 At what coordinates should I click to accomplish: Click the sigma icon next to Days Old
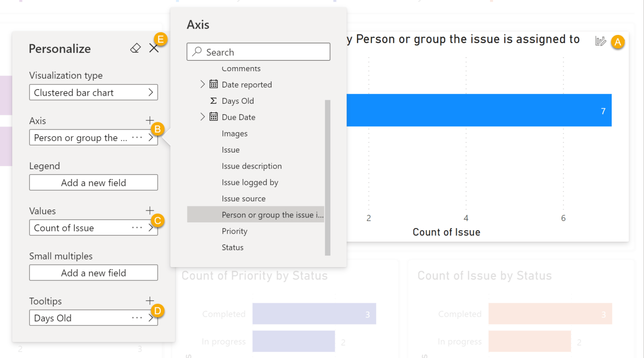tap(213, 101)
